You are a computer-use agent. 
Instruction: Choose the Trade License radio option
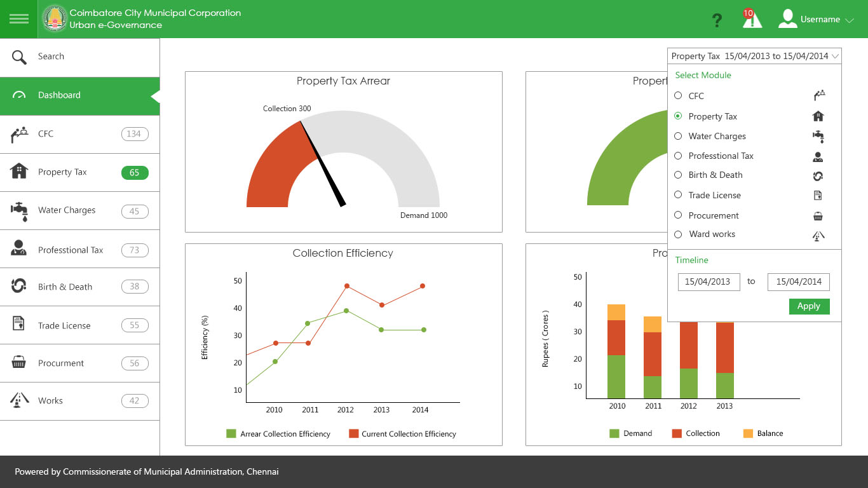click(x=678, y=195)
